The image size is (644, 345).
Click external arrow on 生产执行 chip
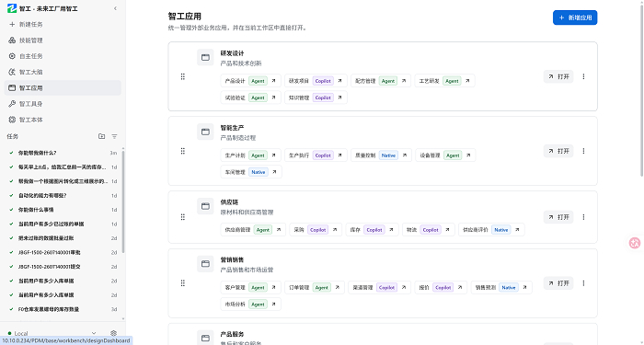[339, 155]
